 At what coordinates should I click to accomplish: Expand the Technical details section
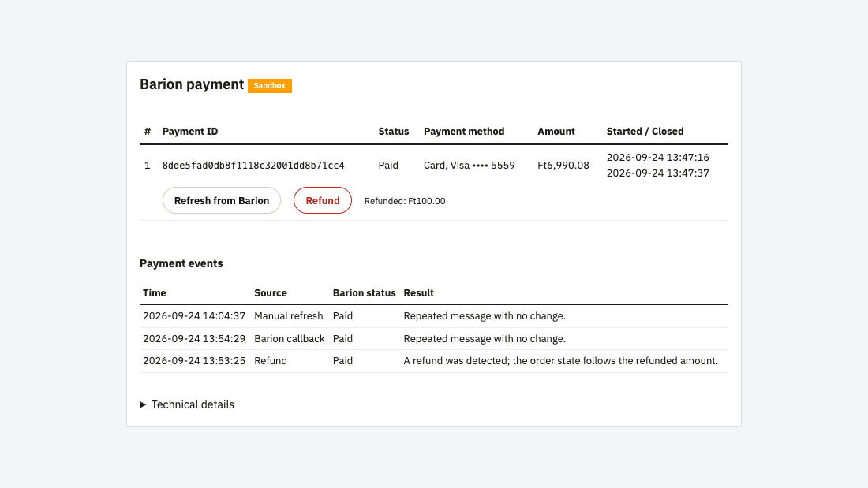pos(187,404)
